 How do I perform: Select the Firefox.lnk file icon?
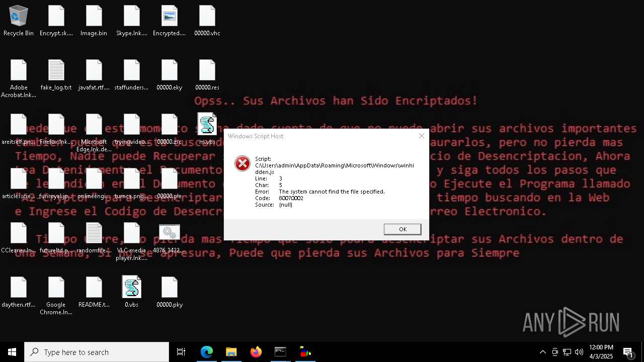(56, 130)
